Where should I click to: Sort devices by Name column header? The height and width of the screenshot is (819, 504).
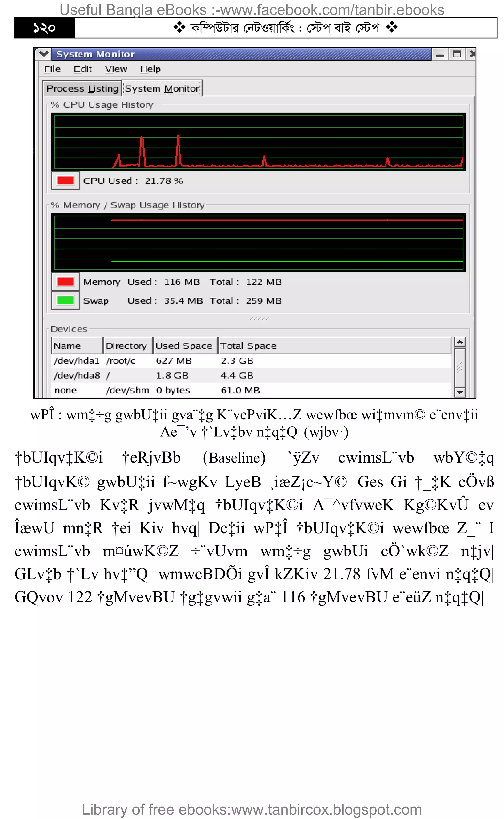click(x=77, y=346)
